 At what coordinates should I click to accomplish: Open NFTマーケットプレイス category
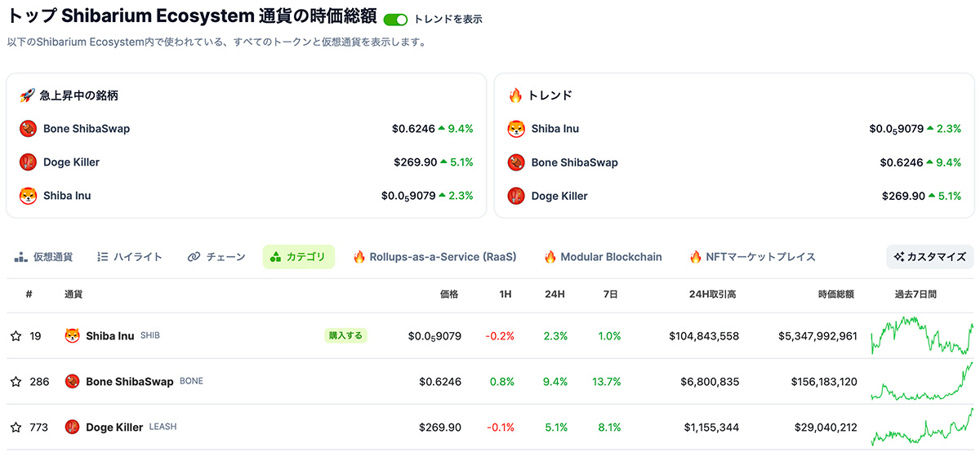752,257
